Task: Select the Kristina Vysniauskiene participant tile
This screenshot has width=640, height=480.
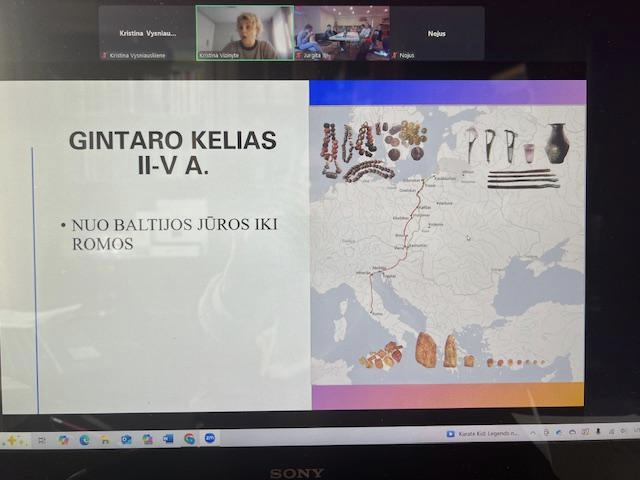Action: [x=146, y=33]
